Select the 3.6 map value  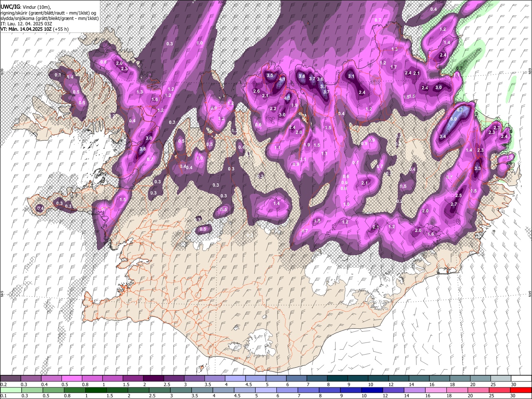pyautogui.click(x=320, y=79)
